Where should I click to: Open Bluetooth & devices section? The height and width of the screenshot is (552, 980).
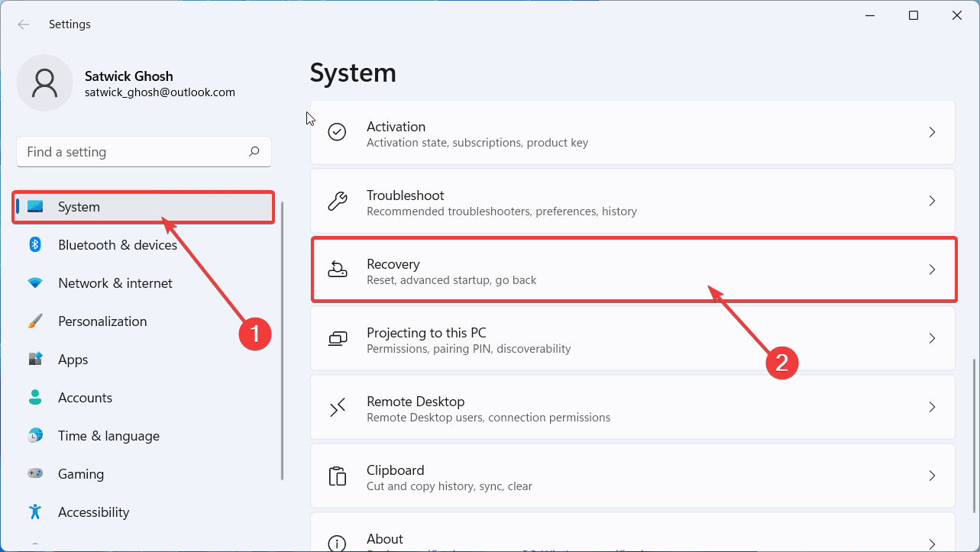click(144, 245)
